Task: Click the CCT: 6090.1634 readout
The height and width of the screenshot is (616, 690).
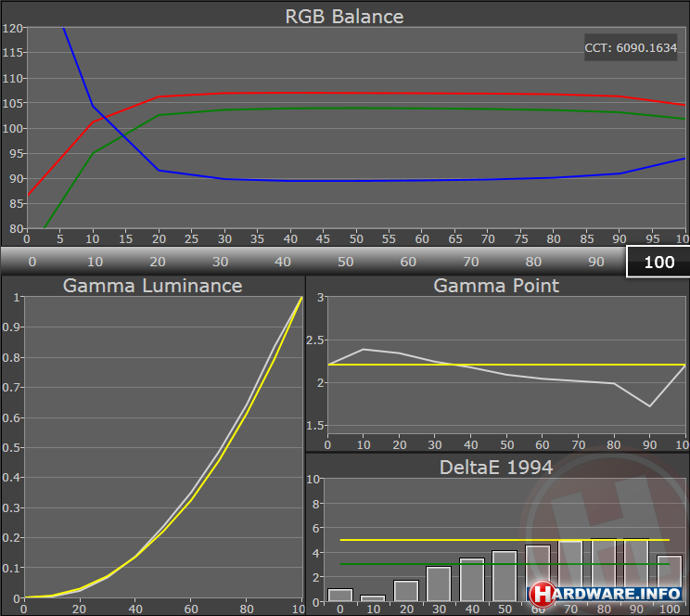Action: click(x=631, y=47)
